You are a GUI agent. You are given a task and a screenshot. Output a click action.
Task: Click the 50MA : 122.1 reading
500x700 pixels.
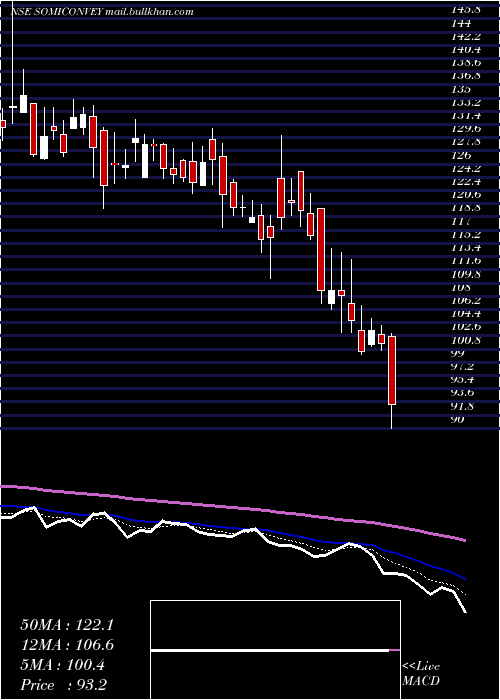[67, 625]
